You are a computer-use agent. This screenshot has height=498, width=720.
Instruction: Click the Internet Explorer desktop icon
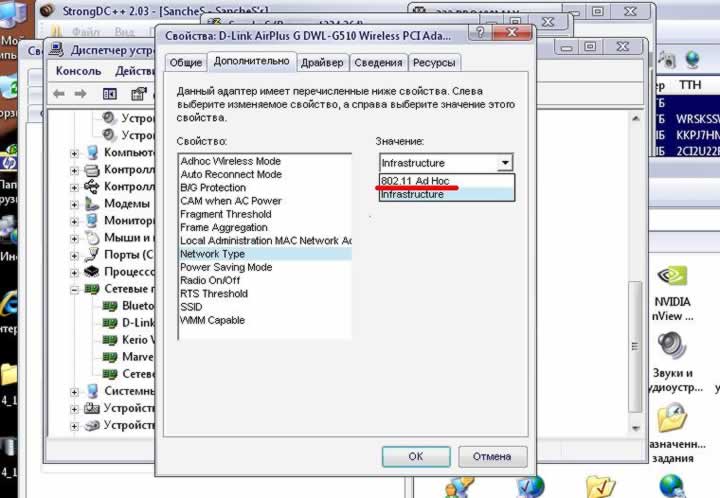pos(8,303)
